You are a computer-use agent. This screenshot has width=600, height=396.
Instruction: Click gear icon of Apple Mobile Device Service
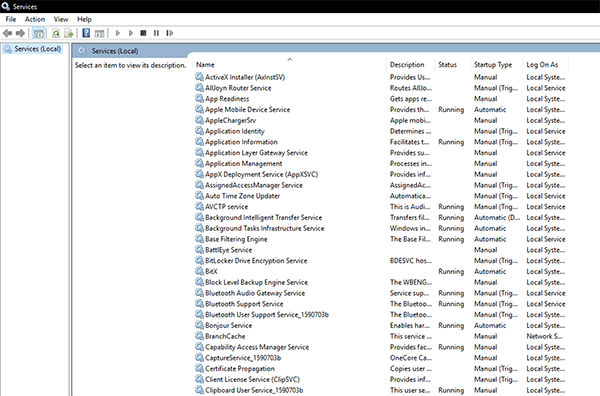click(199, 109)
